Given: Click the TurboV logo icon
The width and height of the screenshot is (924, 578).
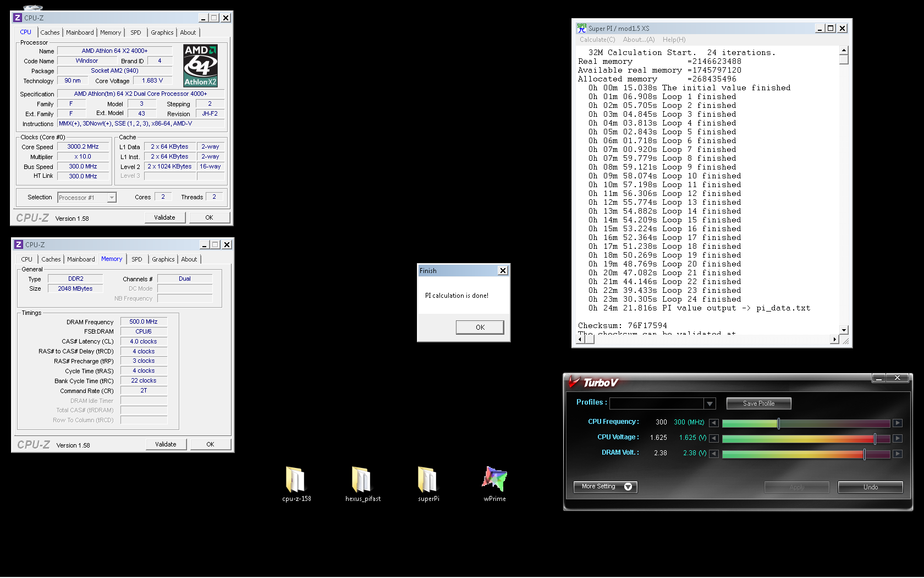Looking at the screenshot, I should point(575,381).
